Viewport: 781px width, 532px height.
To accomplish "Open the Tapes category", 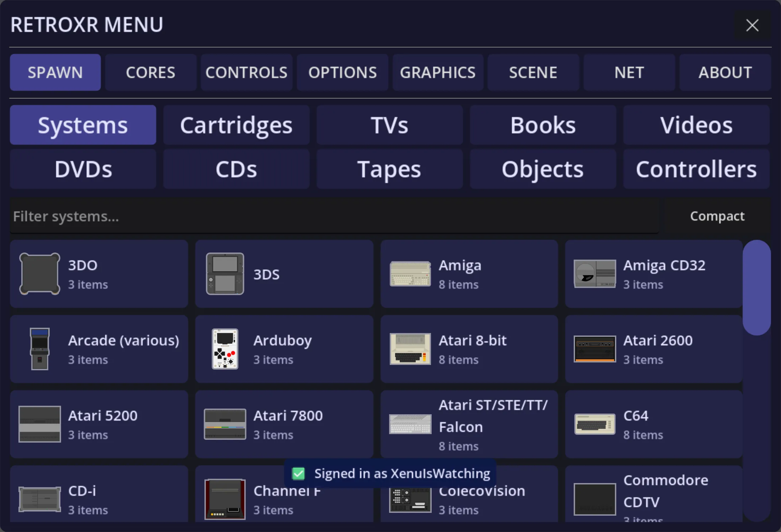I will (390, 169).
